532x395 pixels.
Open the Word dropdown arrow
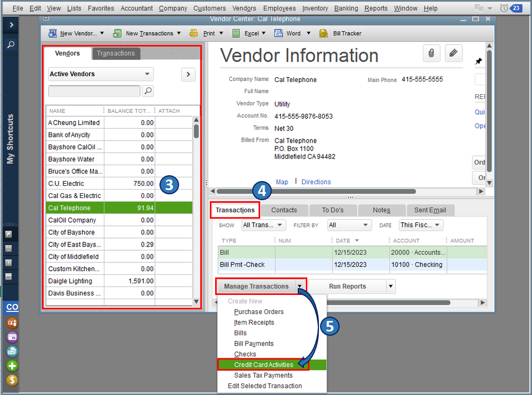(x=308, y=33)
